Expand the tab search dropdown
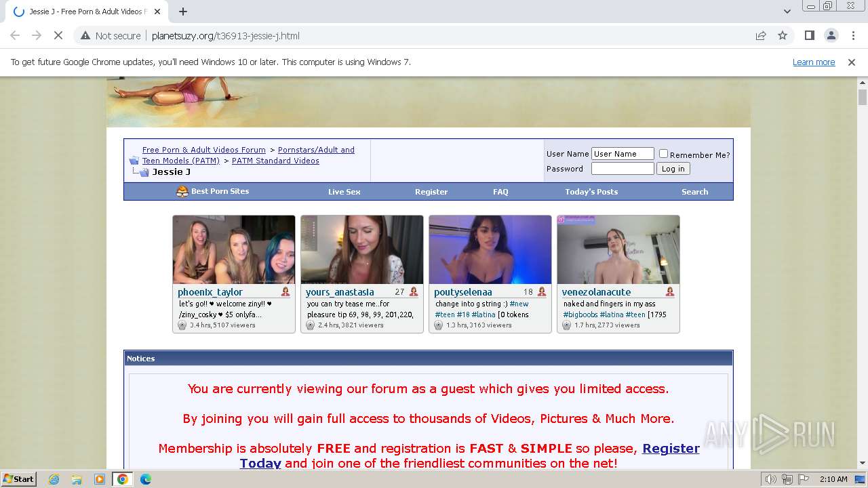This screenshot has width=868, height=488. coord(787,12)
